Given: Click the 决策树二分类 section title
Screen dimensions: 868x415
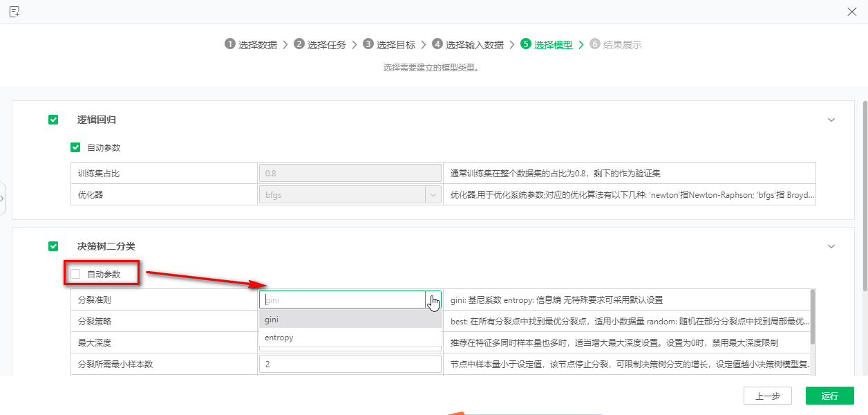Looking at the screenshot, I should [106, 246].
